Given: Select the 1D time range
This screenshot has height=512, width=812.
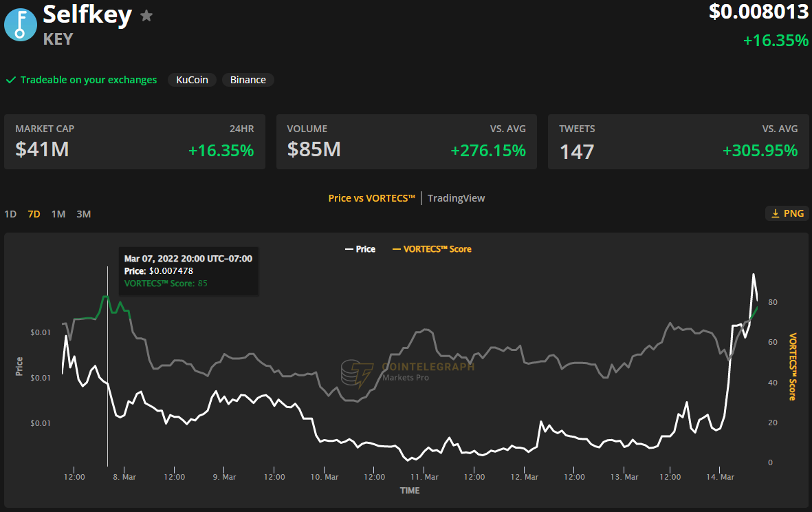Looking at the screenshot, I should click(10, 214).
